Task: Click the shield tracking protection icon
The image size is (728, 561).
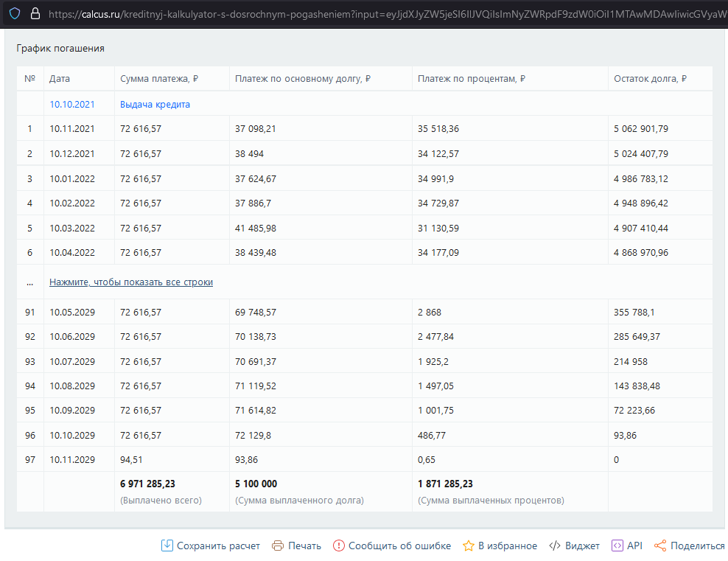Action: (x=15, y=13)
